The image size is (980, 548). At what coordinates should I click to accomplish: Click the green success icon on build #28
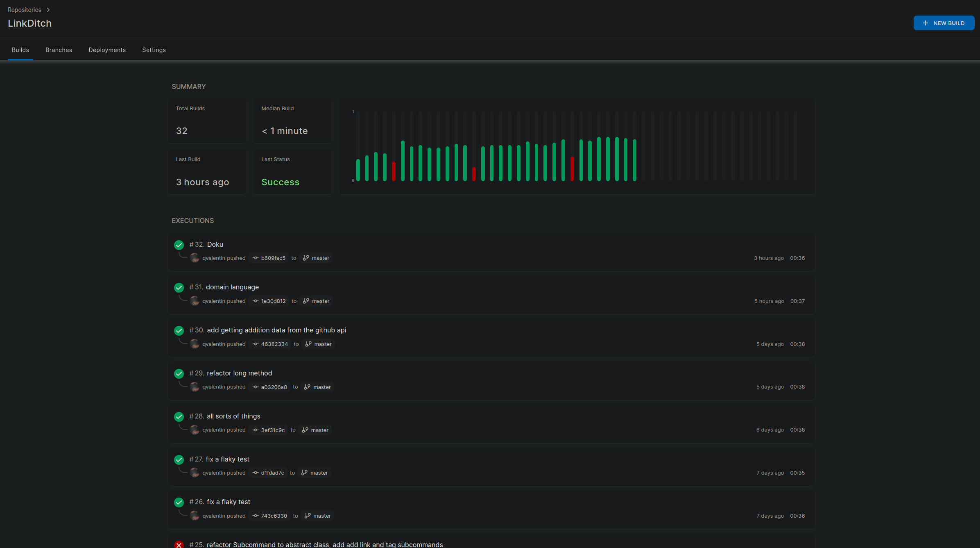pos(179,416)
